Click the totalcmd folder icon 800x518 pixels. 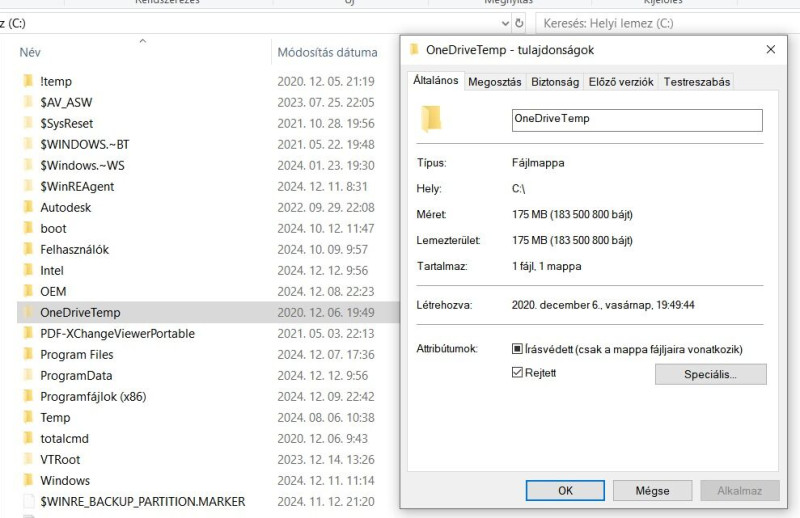tap(28, 438)
